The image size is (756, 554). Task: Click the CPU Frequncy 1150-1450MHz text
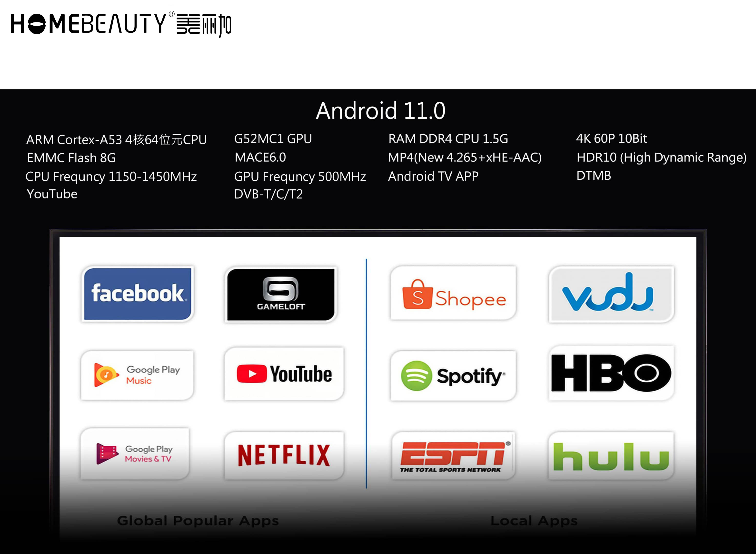(x=111, y=177)
